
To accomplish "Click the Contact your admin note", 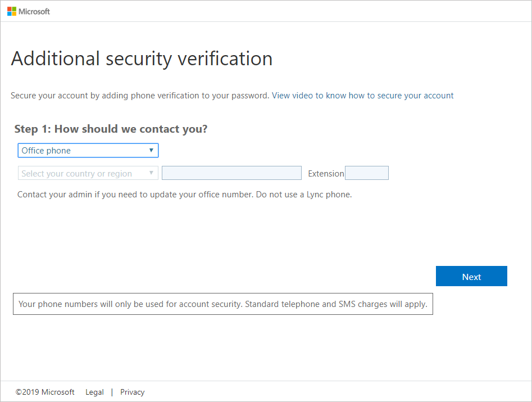I will tap(184, 195).
